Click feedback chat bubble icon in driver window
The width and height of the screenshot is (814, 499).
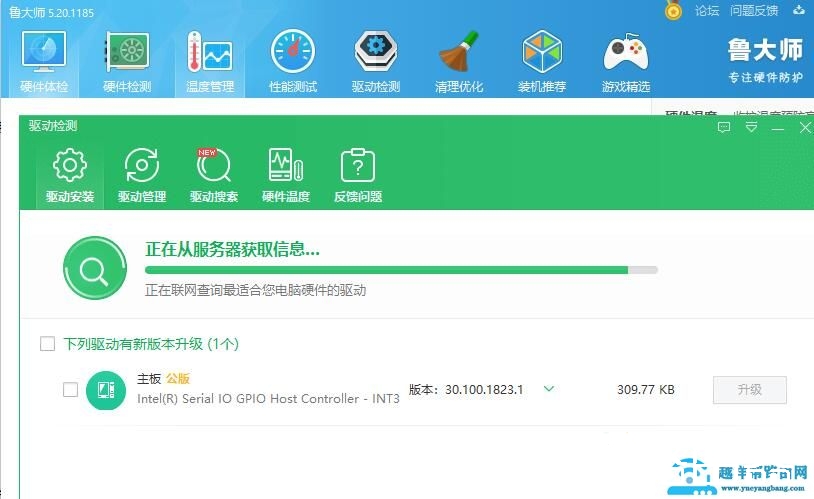[724, 127]
